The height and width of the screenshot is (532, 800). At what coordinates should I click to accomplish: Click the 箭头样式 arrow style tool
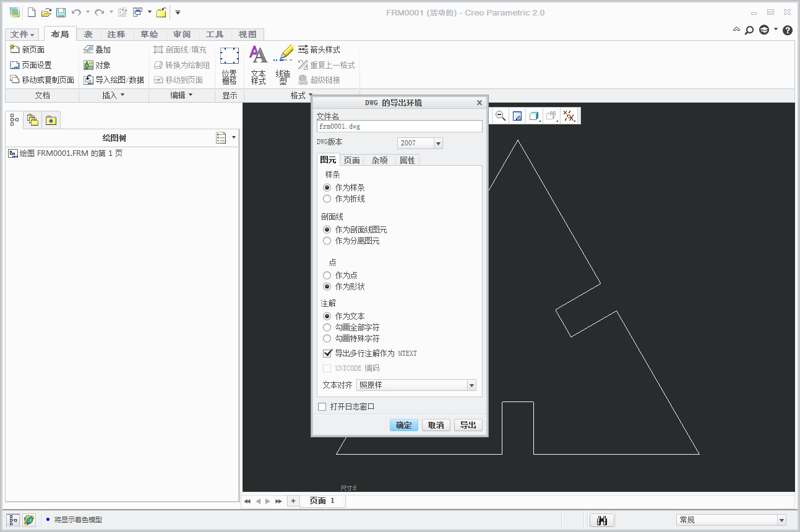319,49
